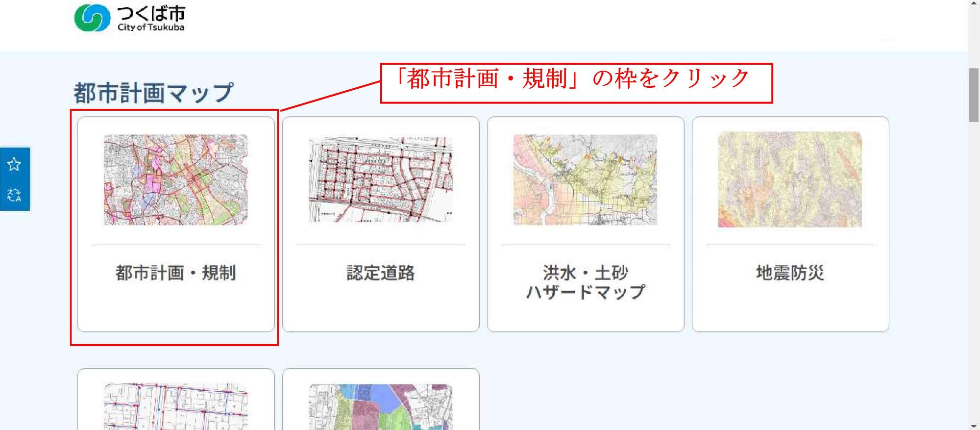
Task: Click the red instruction annotation text box
Action: pyautogui.click(x=576, y=82)
